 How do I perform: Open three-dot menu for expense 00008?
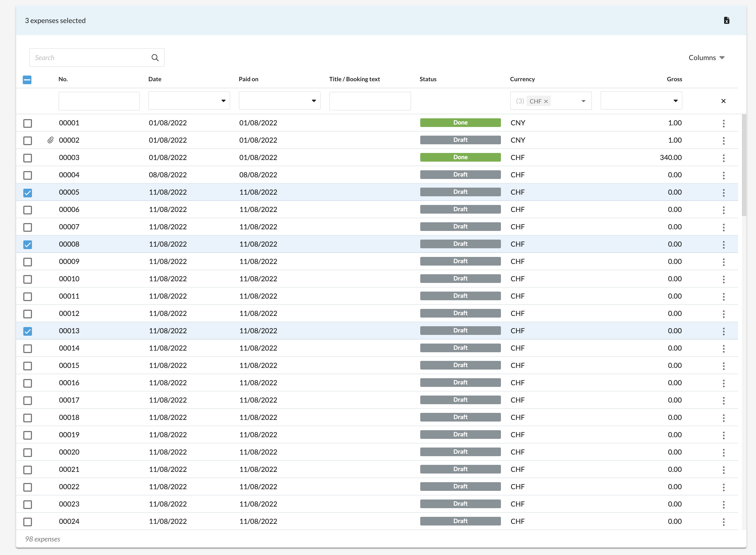pos(724,244)
